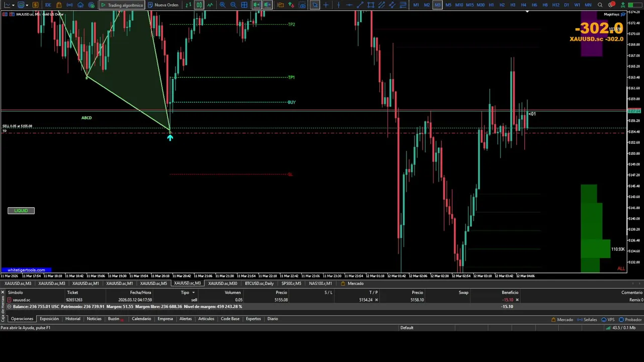
Task: Switch chart to line chart icon
Action: coord(210,5)
